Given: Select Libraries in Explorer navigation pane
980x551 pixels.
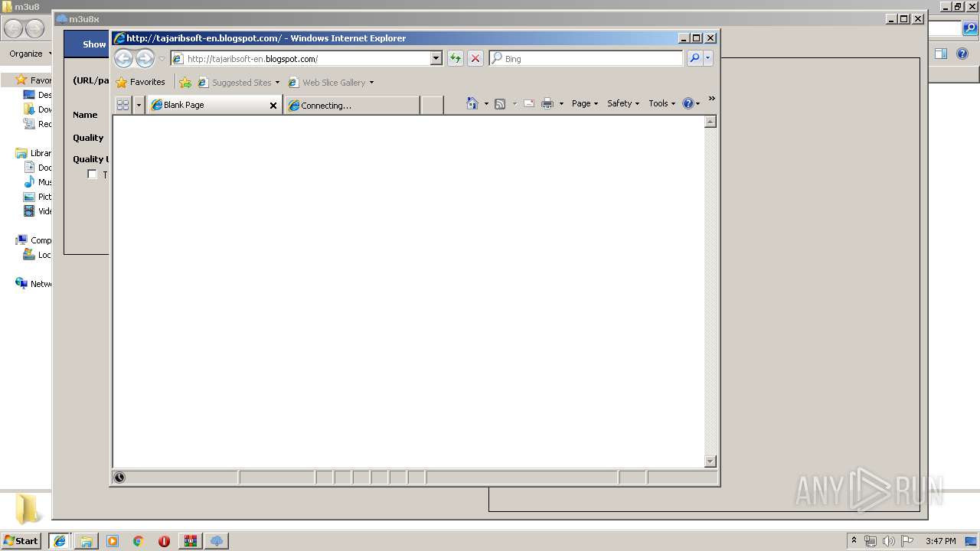Looking at the screenshot, I should [34, 153].
